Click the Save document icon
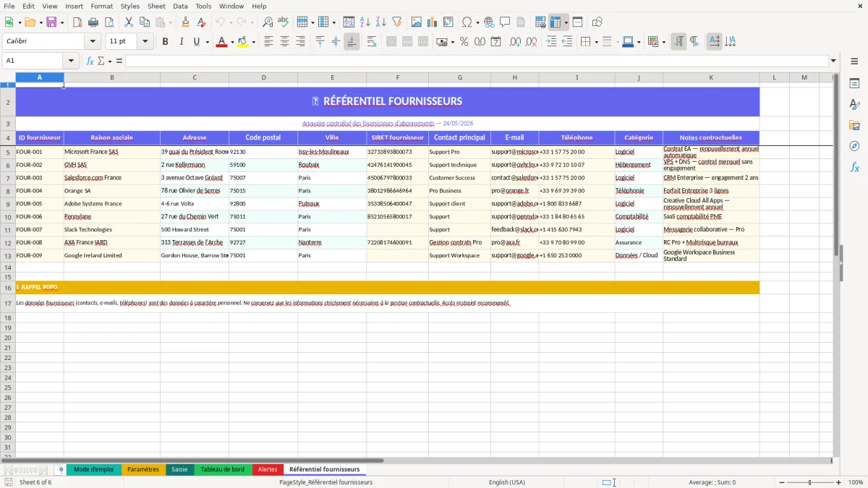868x488 pixels. point(51,22)
